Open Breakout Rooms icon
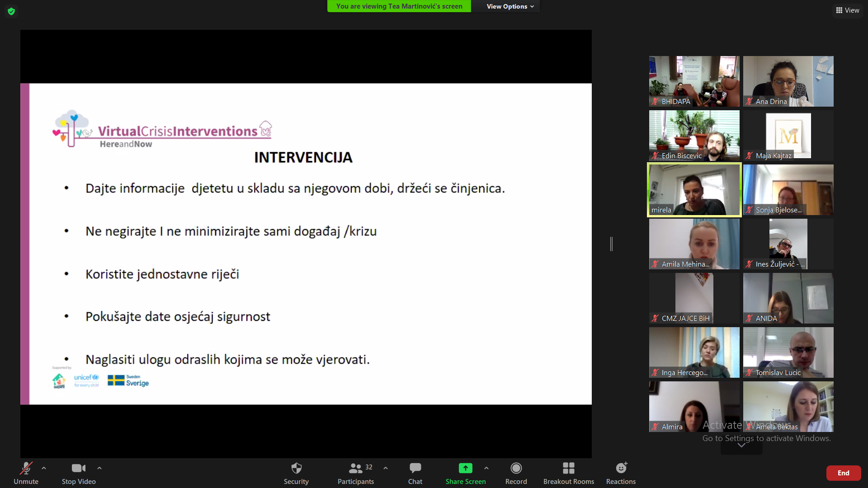Viewport: 868px width, 488px height. [x=568, y=468]
